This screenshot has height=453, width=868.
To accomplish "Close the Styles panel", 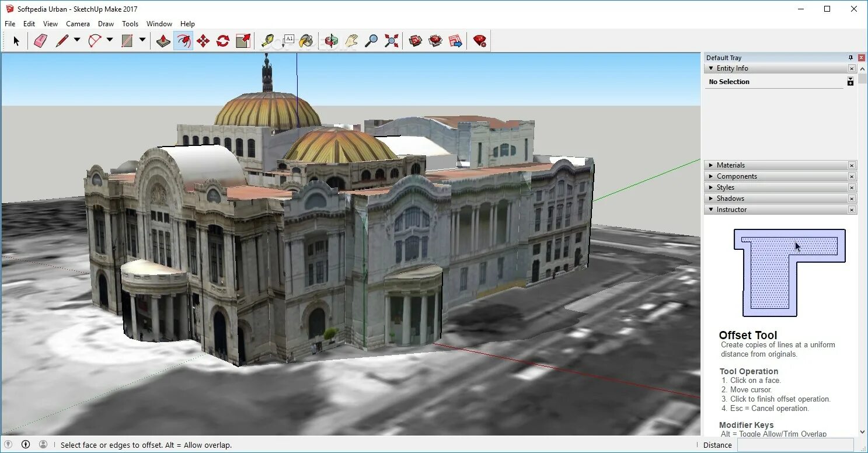I will point(852,187).
